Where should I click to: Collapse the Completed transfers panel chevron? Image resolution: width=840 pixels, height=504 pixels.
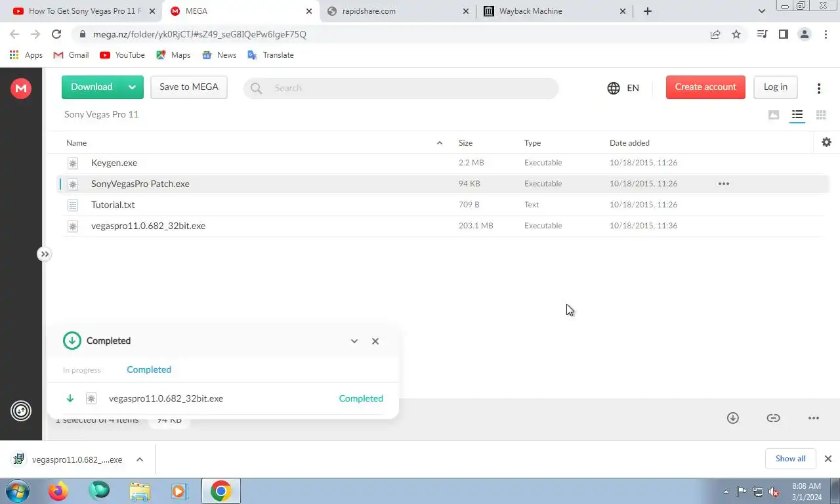pyautogui.click(x=354, y=341)
